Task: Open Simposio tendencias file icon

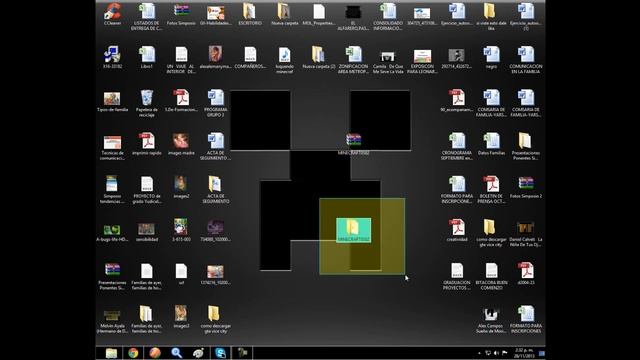Action: point(112,189)
